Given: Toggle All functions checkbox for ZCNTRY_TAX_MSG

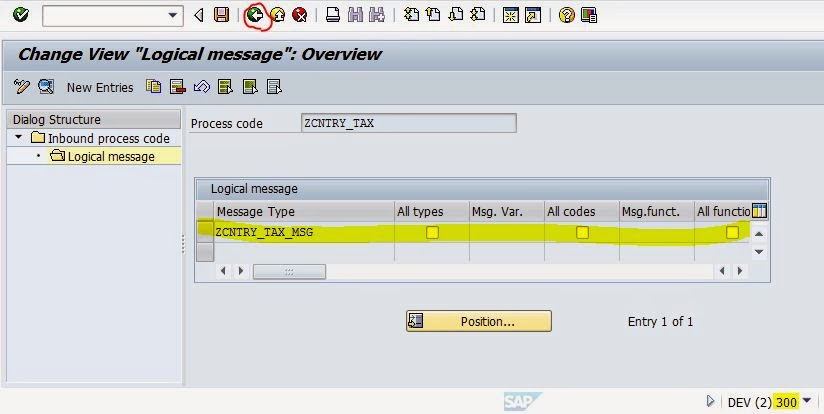Looking at the screenshot, I should pos(732,232).
